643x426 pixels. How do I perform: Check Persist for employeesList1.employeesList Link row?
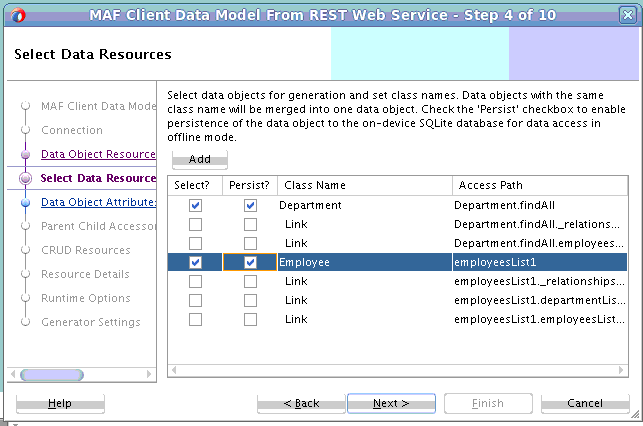(250, 319)
